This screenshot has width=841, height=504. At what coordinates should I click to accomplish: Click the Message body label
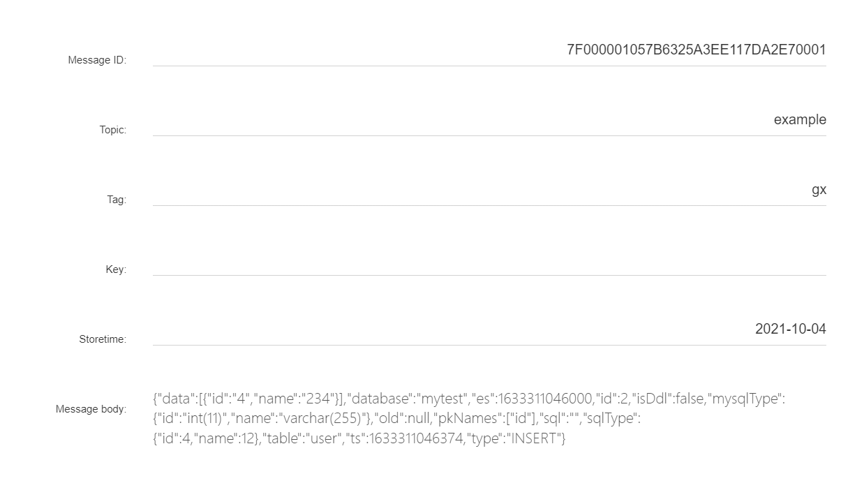(91, 409)
